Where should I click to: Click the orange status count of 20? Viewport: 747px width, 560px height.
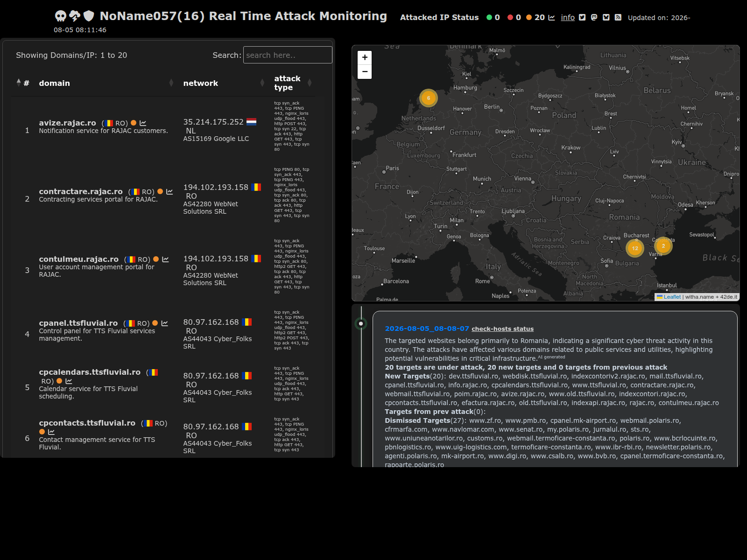pos(536,18)
